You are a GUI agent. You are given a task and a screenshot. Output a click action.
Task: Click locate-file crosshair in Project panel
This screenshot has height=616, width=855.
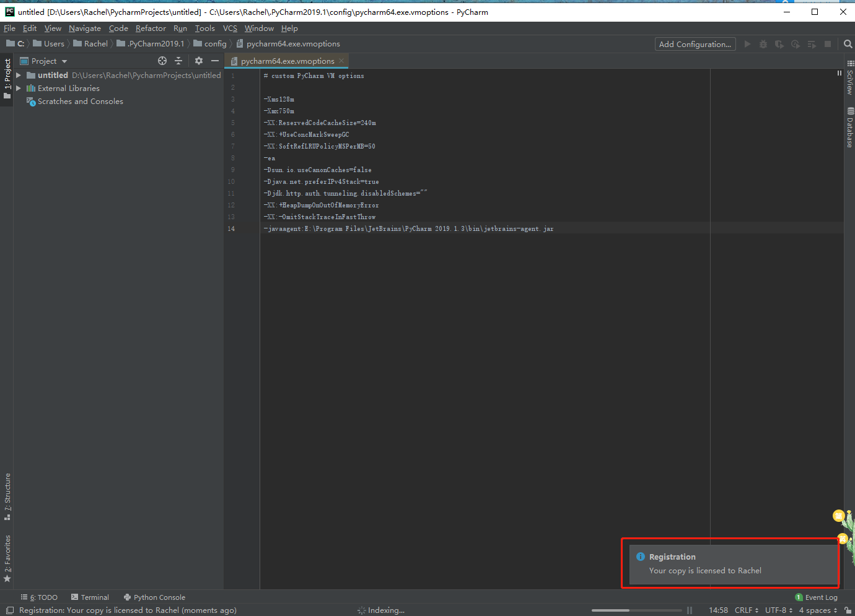[x=162, y=61]
